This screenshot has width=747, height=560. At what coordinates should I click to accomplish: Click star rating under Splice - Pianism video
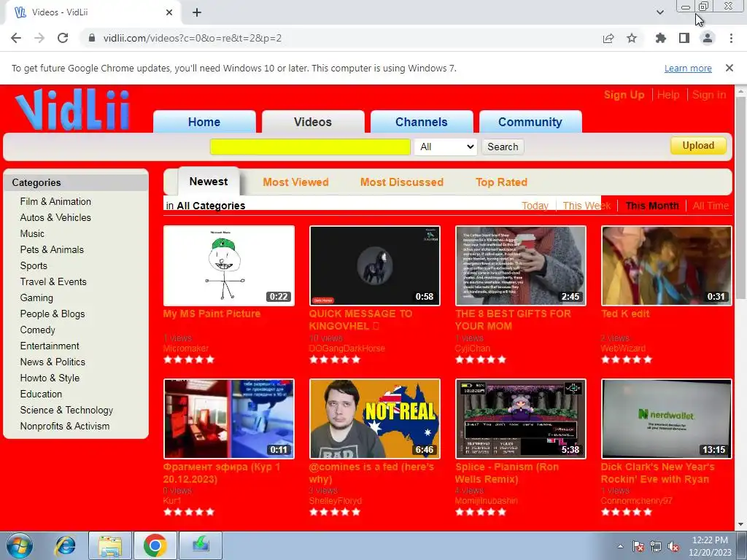(x=480, y=513)
